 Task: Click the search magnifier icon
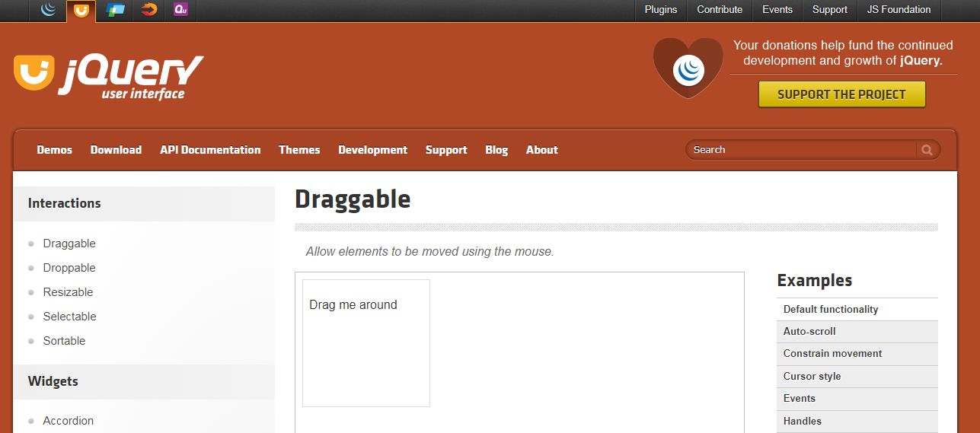[x=927, y=150]
